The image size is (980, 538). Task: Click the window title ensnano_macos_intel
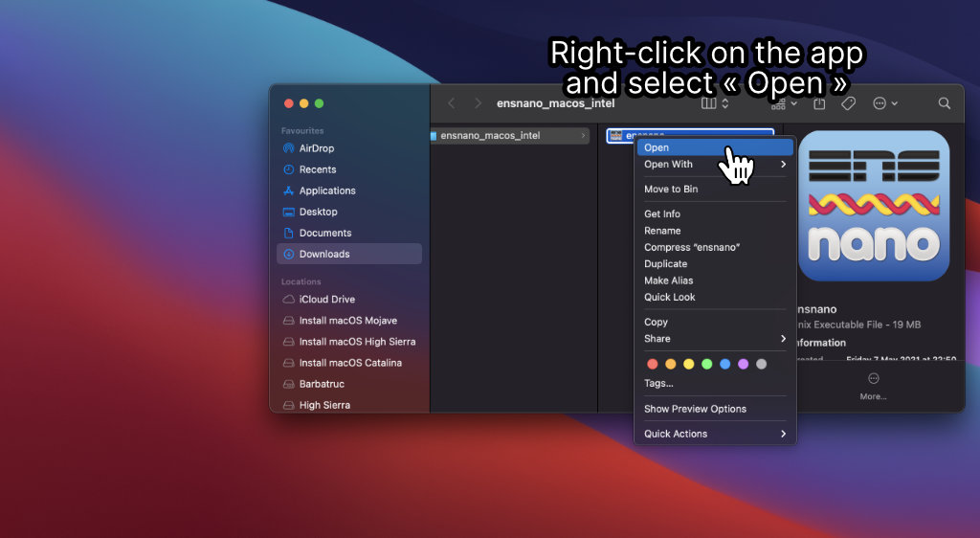[556, 103]
